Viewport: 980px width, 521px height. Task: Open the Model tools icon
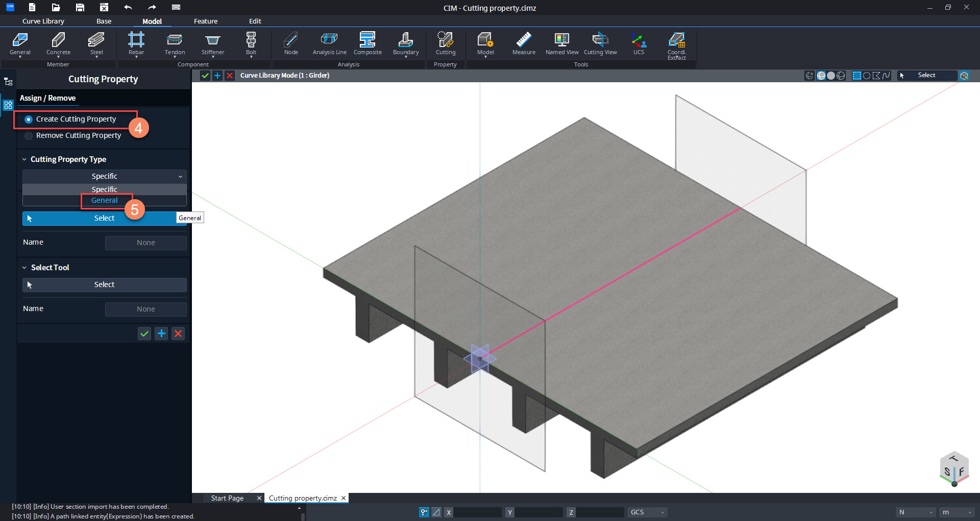pyautogui.click(x=485, y=44)
